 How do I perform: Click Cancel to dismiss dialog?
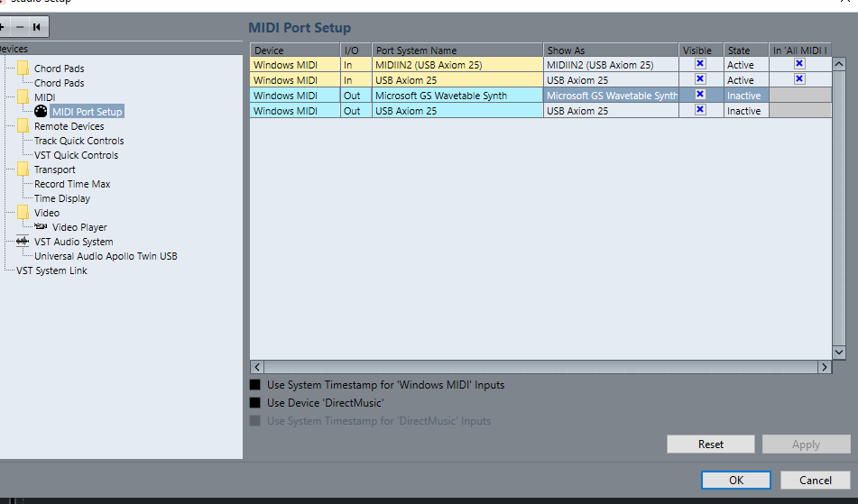point(816,480)
